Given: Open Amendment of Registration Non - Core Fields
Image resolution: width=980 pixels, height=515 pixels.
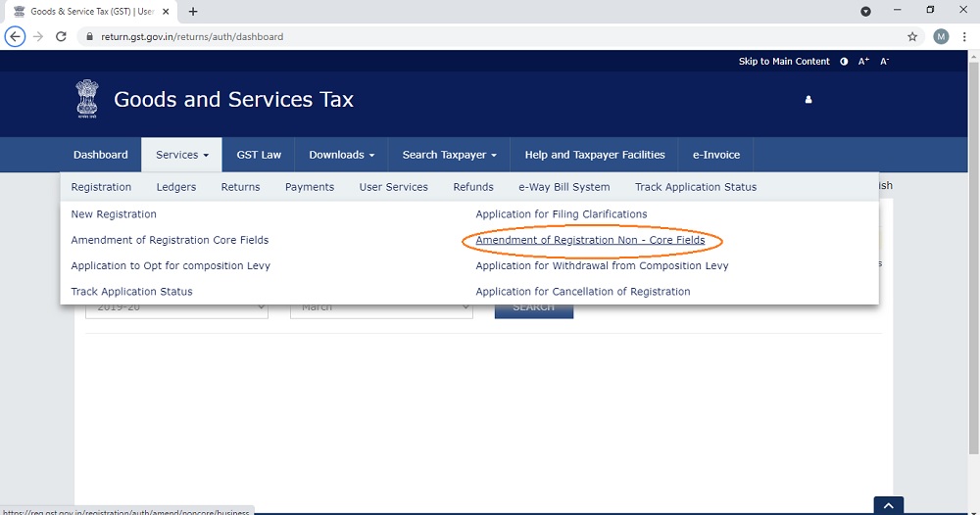Looking at the screenshot, I should [590, 240].
